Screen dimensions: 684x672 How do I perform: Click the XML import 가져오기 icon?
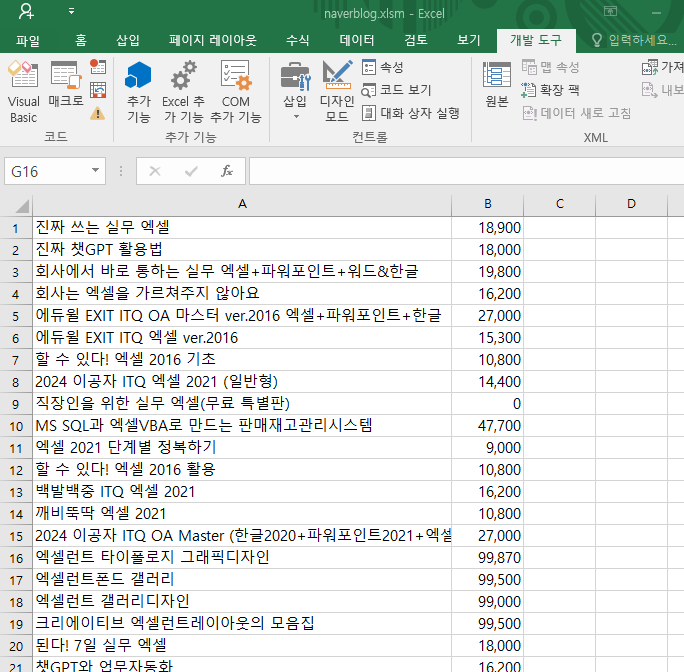click(x=650, y=67)
